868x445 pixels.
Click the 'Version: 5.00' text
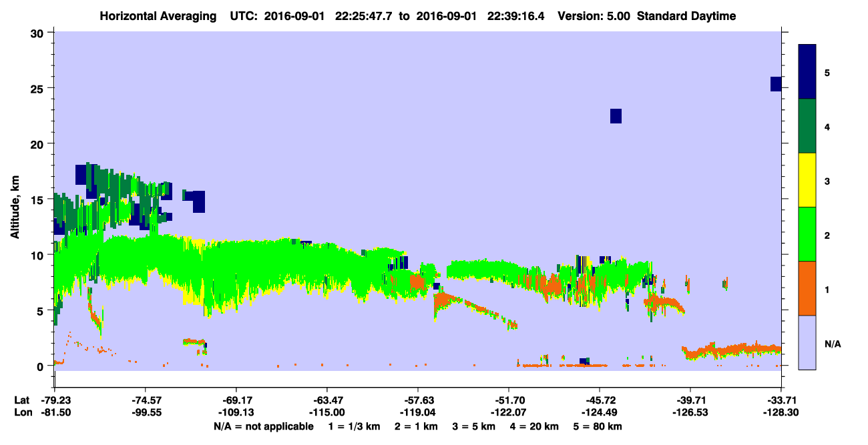(x=595, y=16)
